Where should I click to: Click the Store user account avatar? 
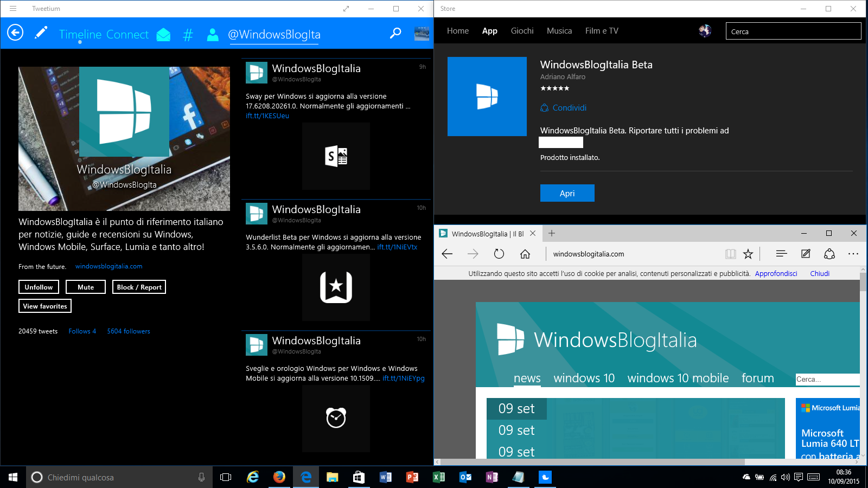pos(705,31)
